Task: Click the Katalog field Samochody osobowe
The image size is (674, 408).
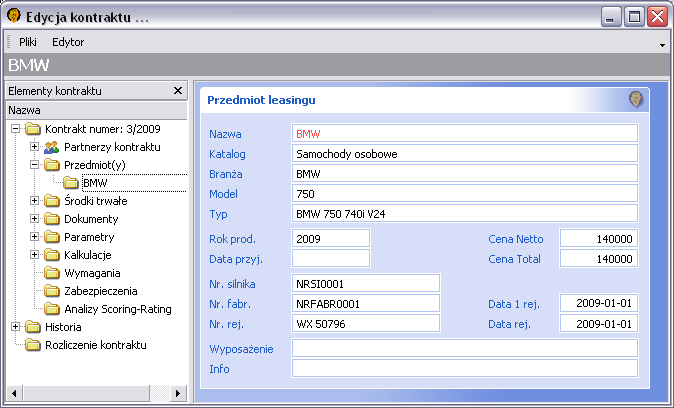Action: click(x=465, y=154)
